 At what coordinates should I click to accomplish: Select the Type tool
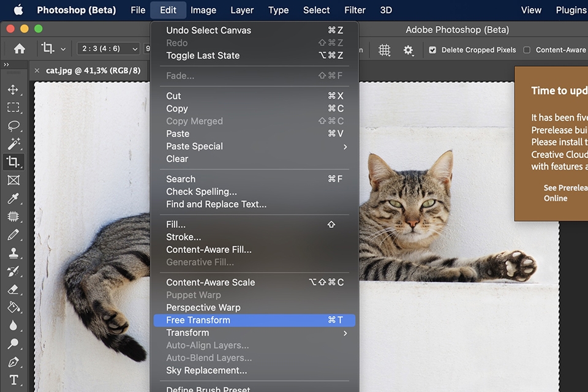(x=15, y=380)
